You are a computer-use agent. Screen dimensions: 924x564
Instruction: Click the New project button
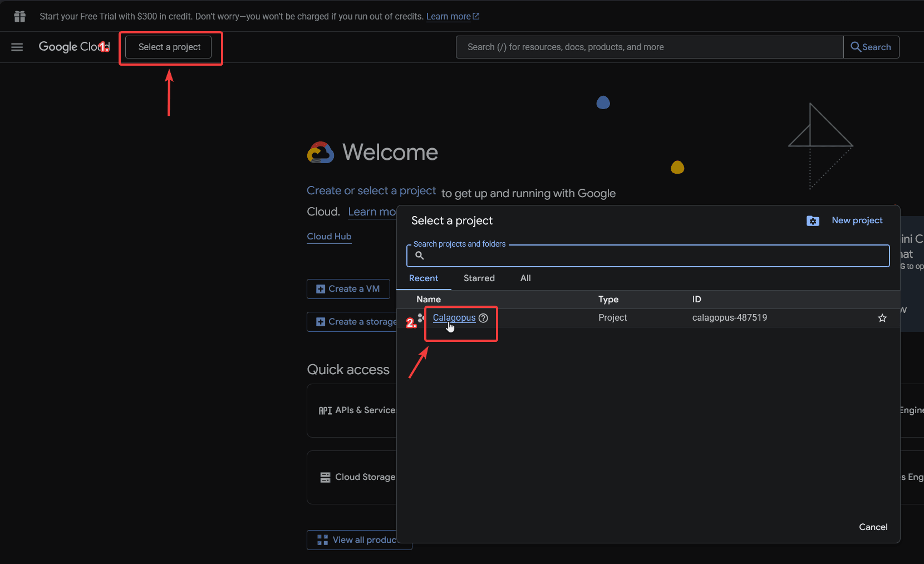click(857, 220)
